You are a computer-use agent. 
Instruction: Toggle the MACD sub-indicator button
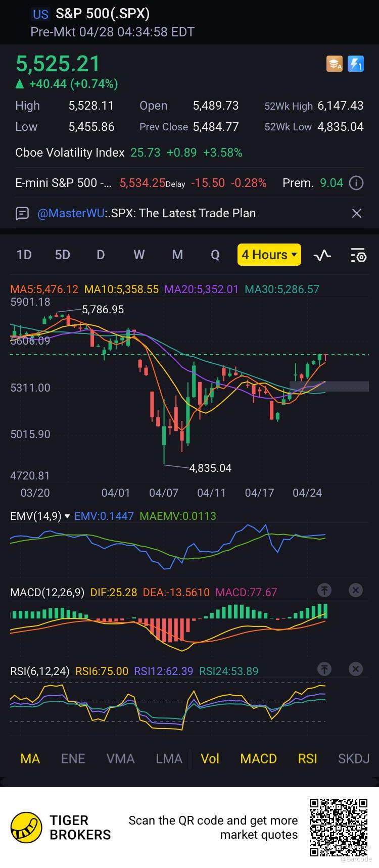[258, 758]
